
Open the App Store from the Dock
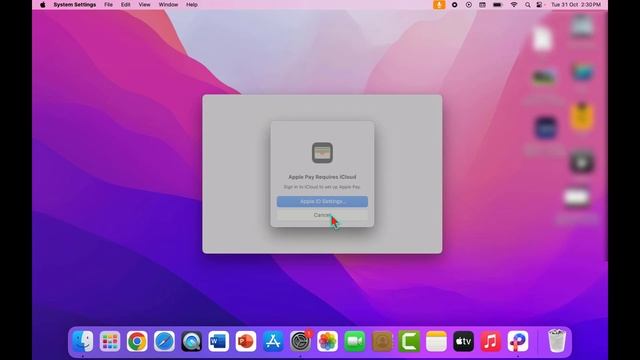coord(273,341)
